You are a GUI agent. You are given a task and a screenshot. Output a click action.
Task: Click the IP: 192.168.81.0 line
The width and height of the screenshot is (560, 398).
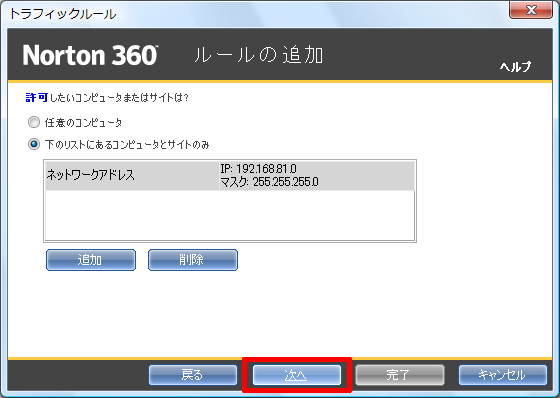[258, 169]
